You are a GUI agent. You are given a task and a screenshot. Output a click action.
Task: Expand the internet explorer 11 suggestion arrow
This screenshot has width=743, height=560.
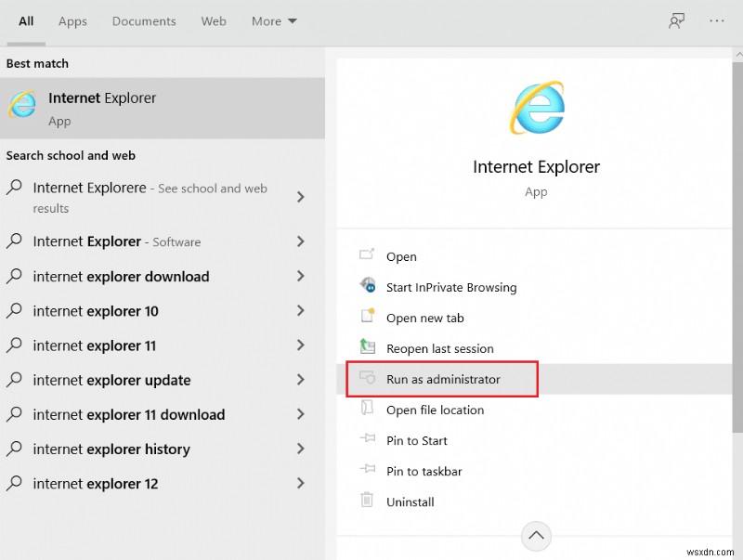300,345
